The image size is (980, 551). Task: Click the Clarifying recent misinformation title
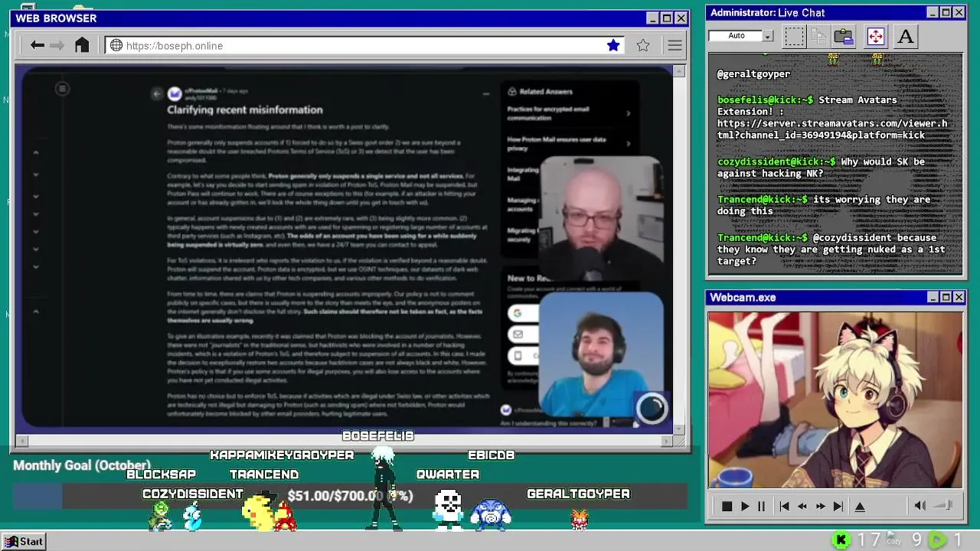coord(245,109)
